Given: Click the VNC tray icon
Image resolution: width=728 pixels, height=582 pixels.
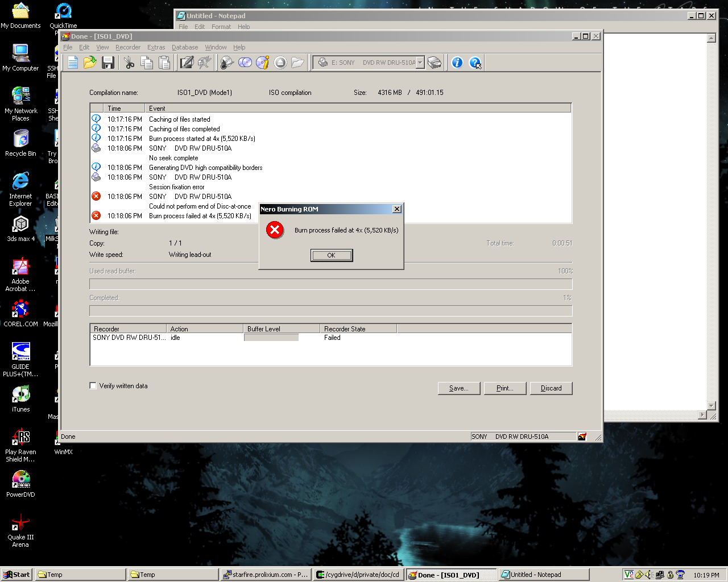Looking at the screenshot, I should 629,575.
